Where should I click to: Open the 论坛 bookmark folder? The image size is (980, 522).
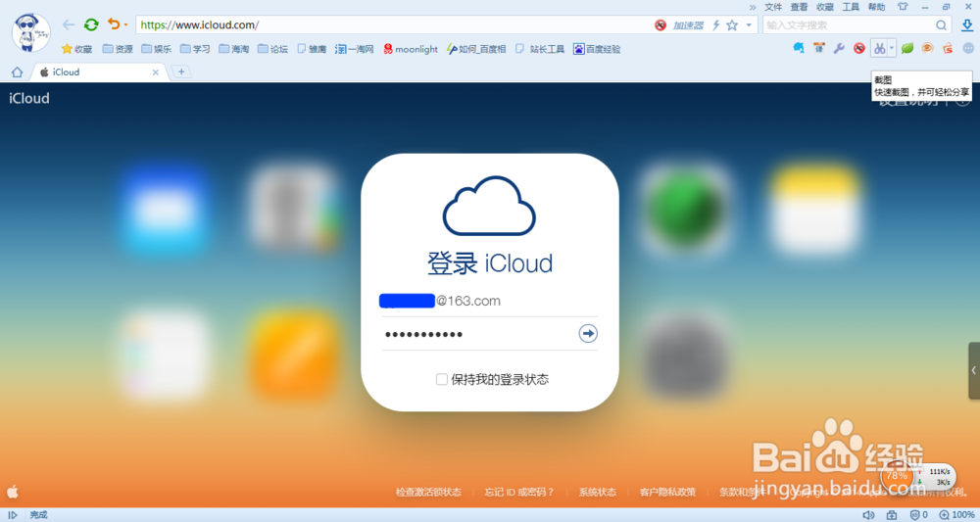pyautogui.click(x=272, y=49)
